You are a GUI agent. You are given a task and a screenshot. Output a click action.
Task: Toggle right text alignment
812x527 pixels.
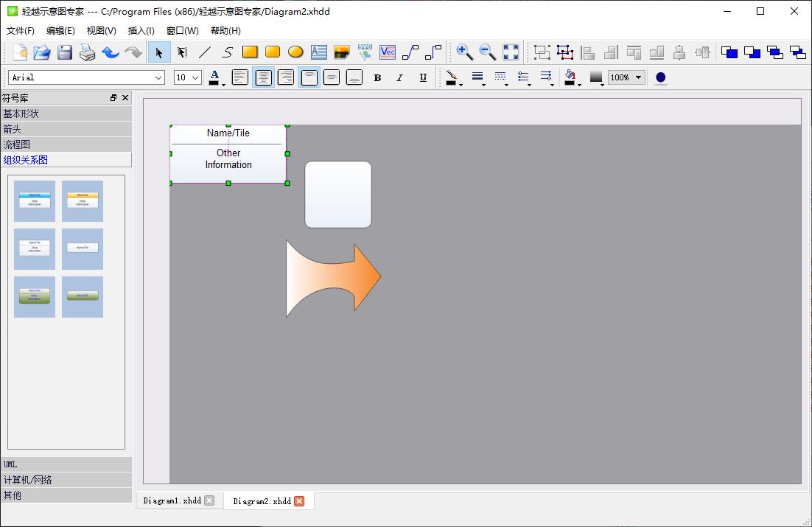(x=286, y=77)
